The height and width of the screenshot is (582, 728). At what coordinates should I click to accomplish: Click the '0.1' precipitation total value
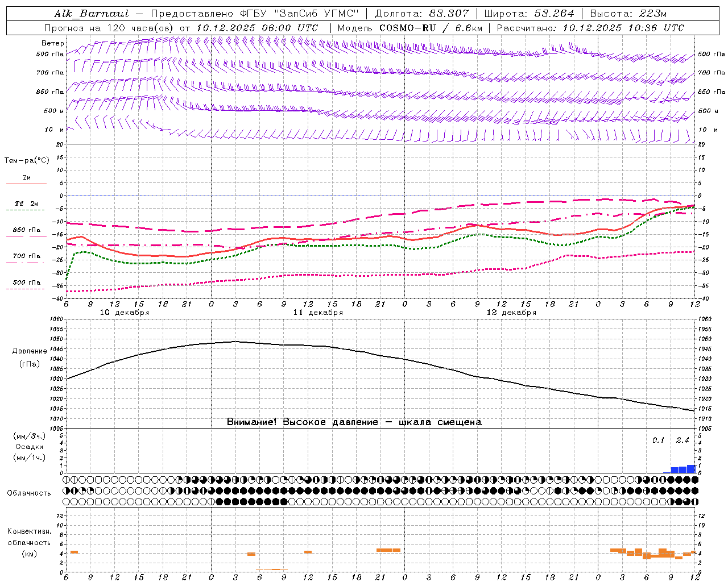coord(658,440)
